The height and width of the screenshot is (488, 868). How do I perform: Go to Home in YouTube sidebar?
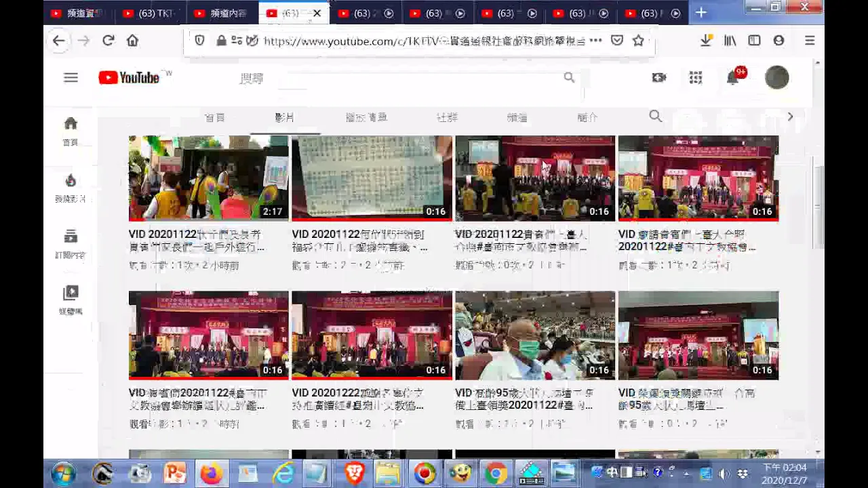(x=71, y=131)
